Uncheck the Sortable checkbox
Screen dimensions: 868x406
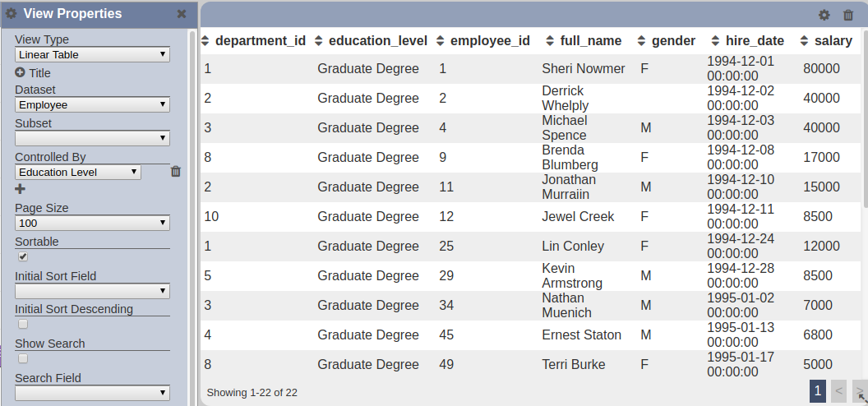pos(23,256)
